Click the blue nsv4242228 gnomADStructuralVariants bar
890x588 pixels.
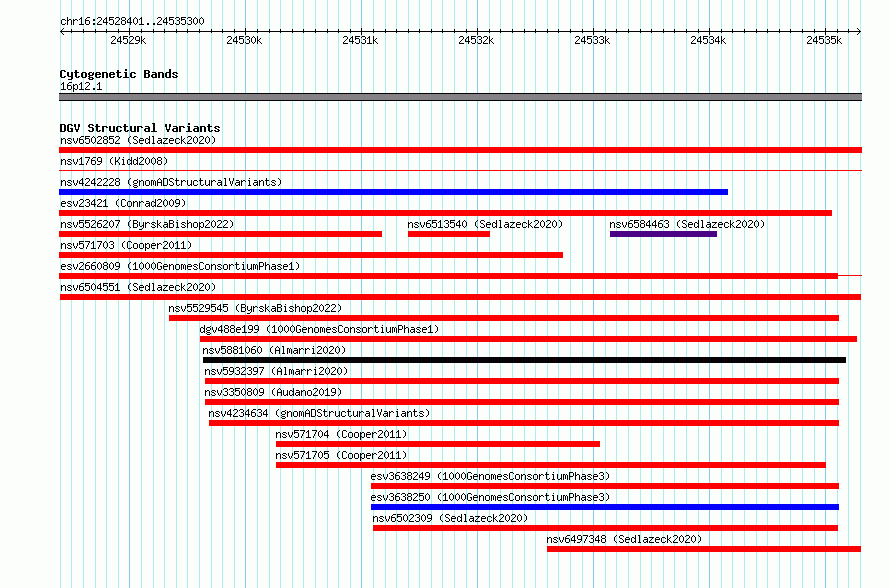click(x=393, y=192)
